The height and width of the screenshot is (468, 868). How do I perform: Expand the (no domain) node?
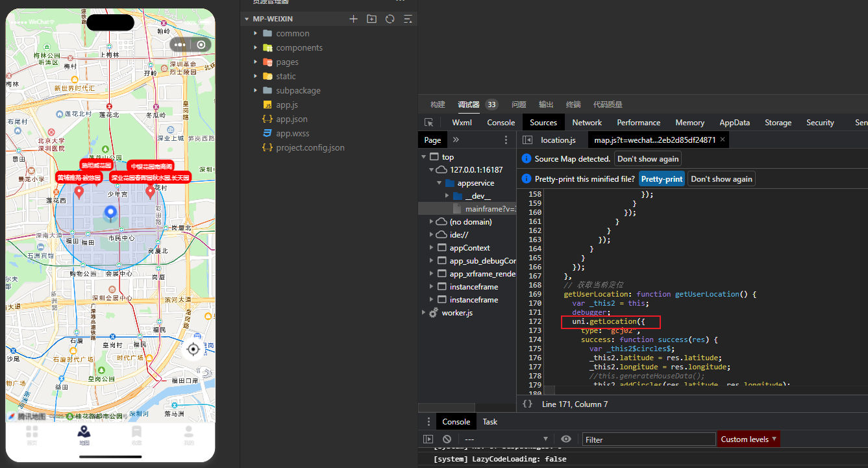click(x=431, y=222)
